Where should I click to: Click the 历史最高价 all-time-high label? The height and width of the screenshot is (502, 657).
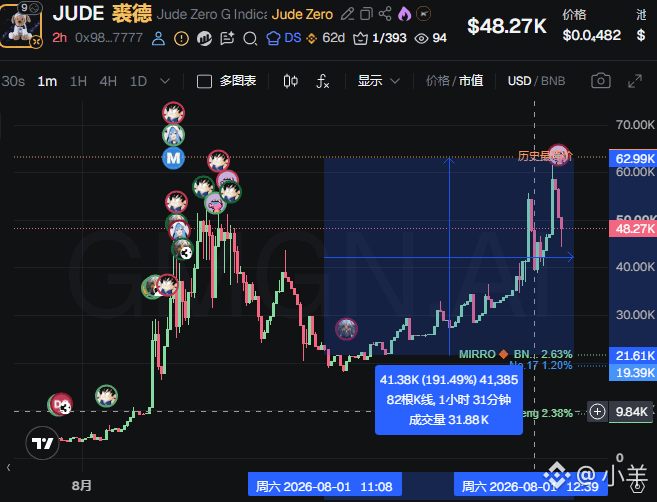[545, 156]
